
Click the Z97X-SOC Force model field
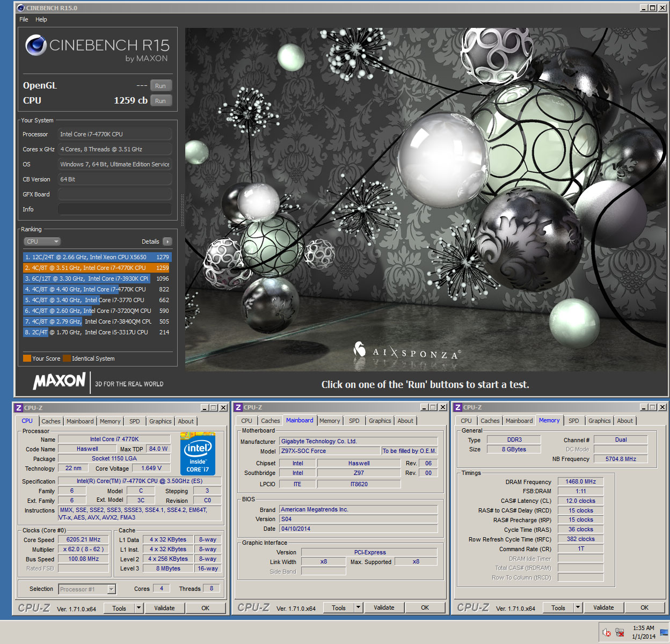[330, 451]
